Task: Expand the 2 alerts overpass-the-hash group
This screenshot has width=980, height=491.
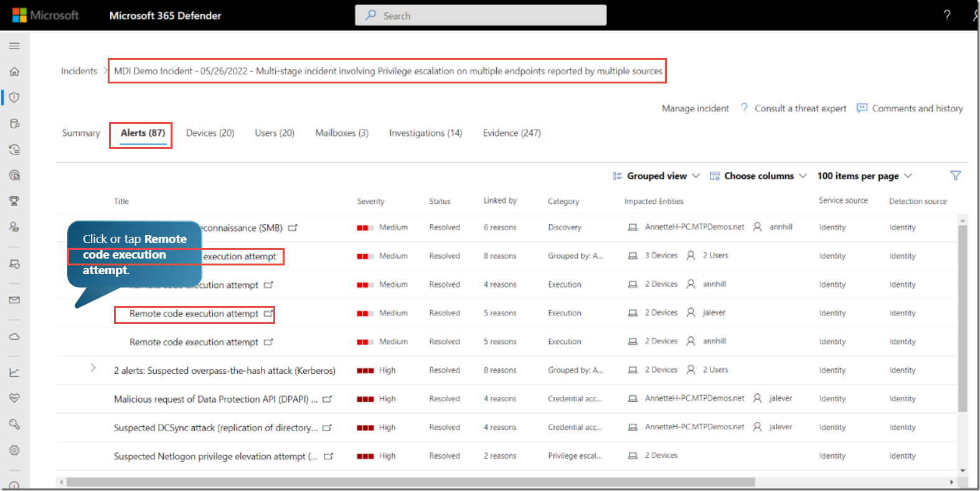Action: pos(93,368)
